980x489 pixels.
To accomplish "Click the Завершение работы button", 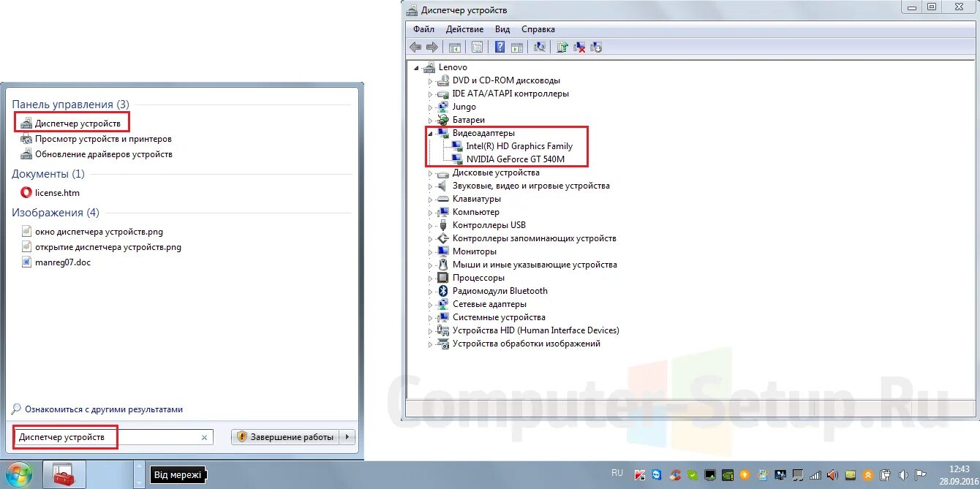I will (287, 437).
